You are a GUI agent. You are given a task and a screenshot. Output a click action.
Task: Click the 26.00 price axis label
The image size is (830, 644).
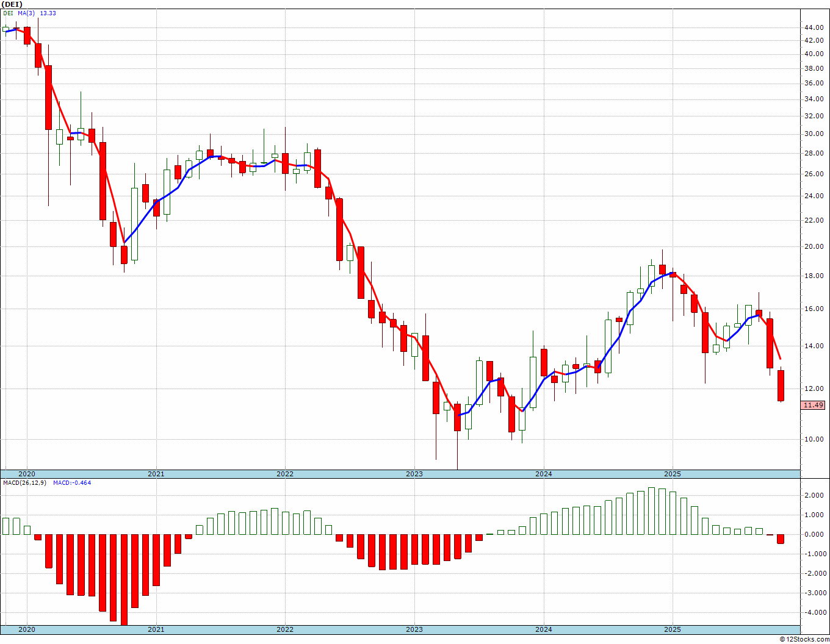point(813,174)
